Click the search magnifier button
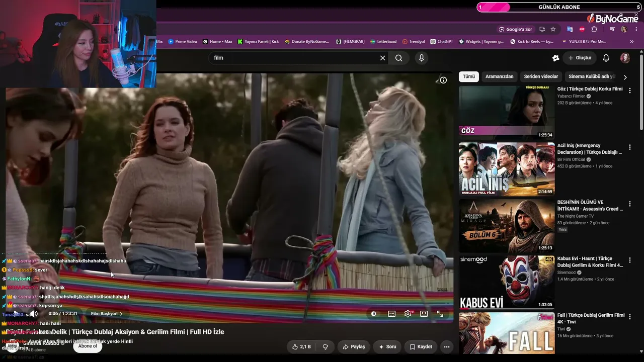The image size is (644, 362). 399,58
